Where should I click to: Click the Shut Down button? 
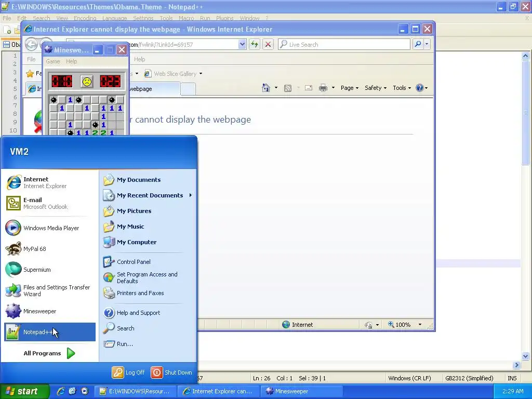click(x=171, y=373)
